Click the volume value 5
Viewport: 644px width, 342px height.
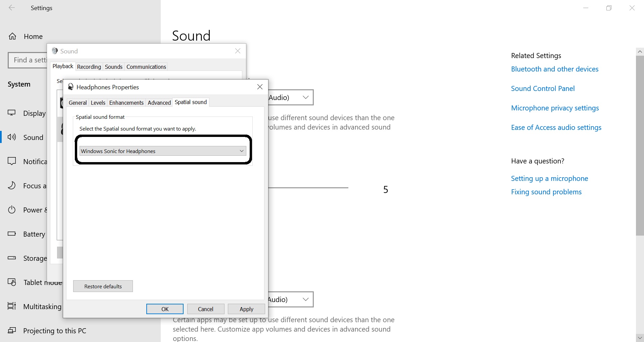386,190
